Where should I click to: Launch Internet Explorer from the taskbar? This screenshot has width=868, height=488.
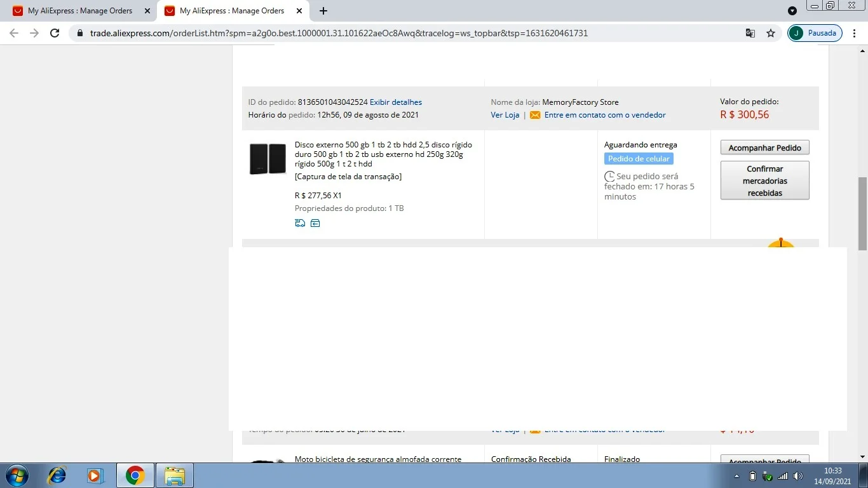click(x=57, y=475)
